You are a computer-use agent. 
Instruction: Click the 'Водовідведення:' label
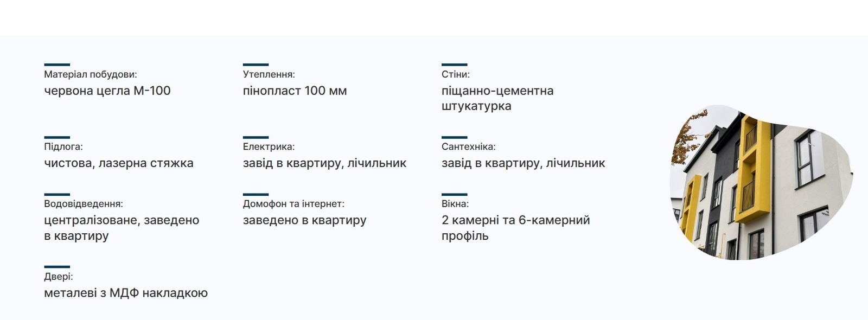[84, 204]
